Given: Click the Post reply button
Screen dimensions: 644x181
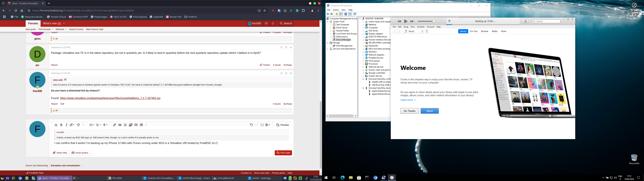Looking at the screenshot, I should point(283,153).
